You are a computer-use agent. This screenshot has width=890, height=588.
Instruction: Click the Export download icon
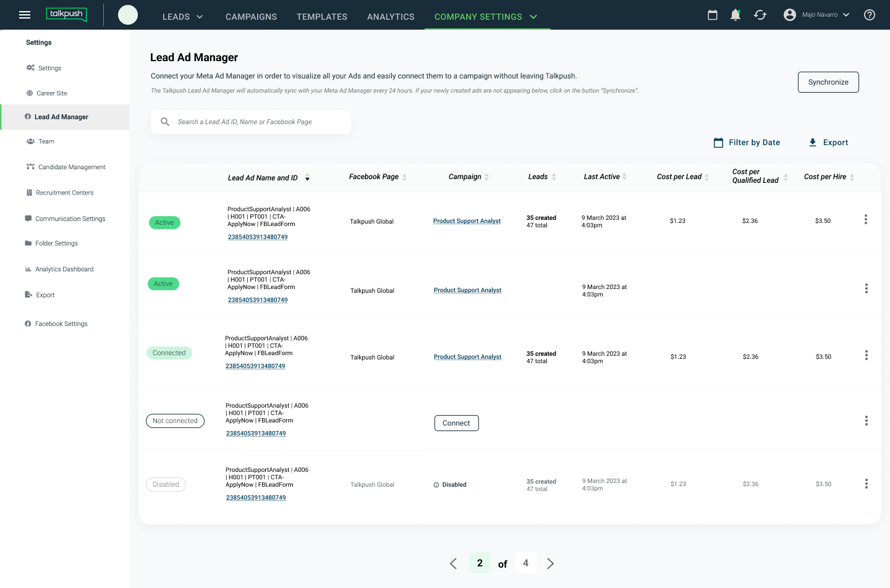coord(813,143)
